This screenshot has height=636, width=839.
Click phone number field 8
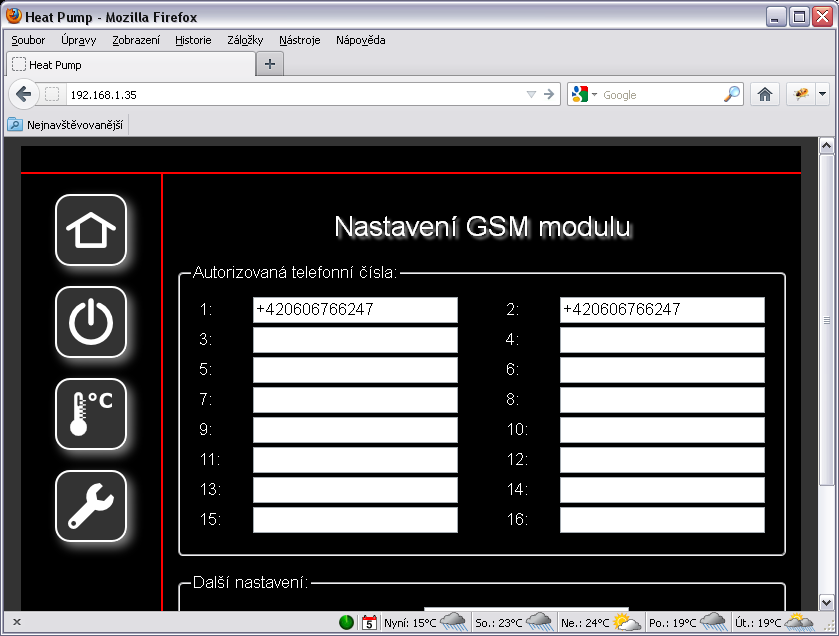662,400
